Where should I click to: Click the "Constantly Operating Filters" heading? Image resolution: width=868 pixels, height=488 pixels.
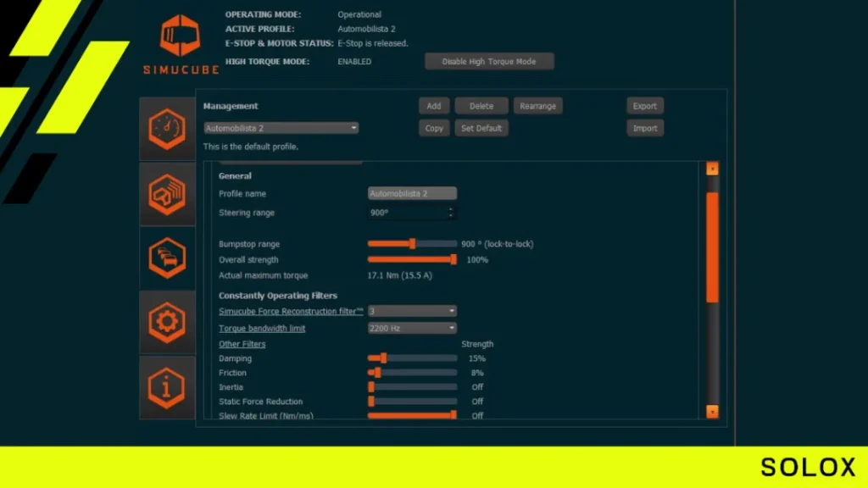(x=278, y=296)
